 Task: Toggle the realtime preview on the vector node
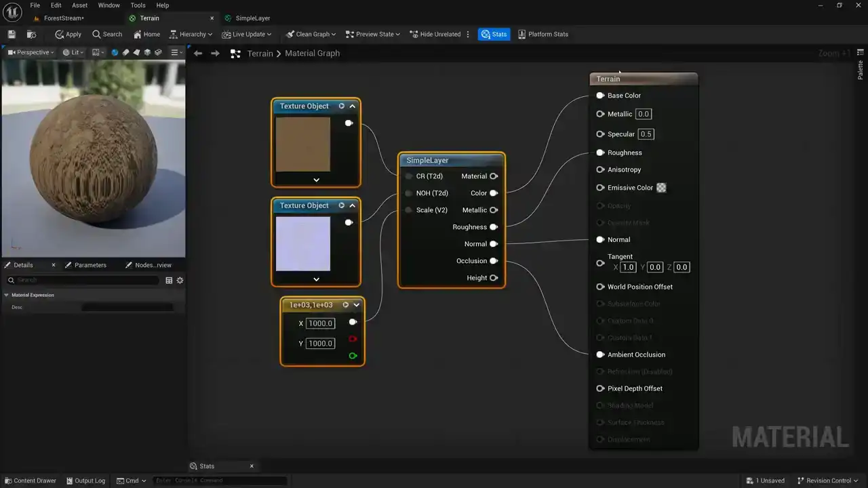(346, 305)
